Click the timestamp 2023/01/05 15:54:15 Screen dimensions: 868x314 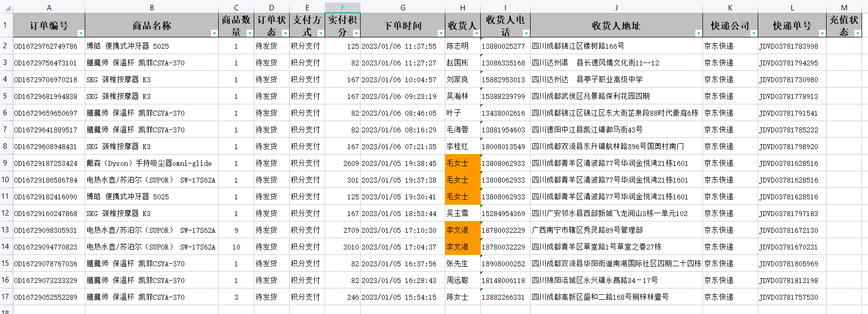tap(399, 297)
